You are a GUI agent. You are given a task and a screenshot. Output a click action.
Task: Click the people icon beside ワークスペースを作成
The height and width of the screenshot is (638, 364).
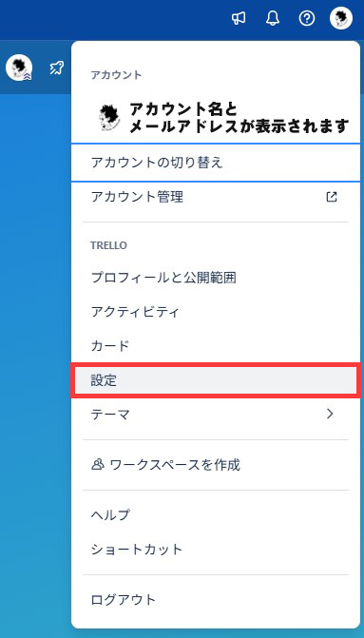(97, 464)
